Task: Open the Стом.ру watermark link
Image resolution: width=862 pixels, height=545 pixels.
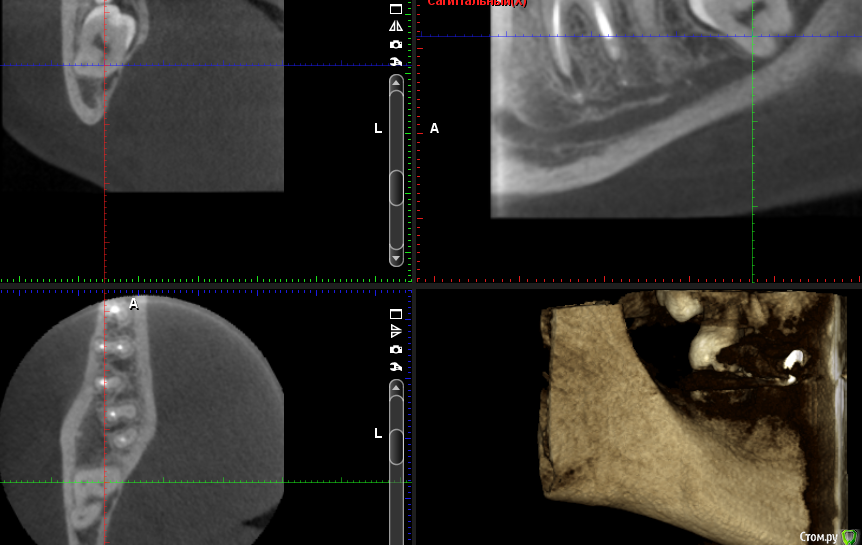Action: [818, 537]
